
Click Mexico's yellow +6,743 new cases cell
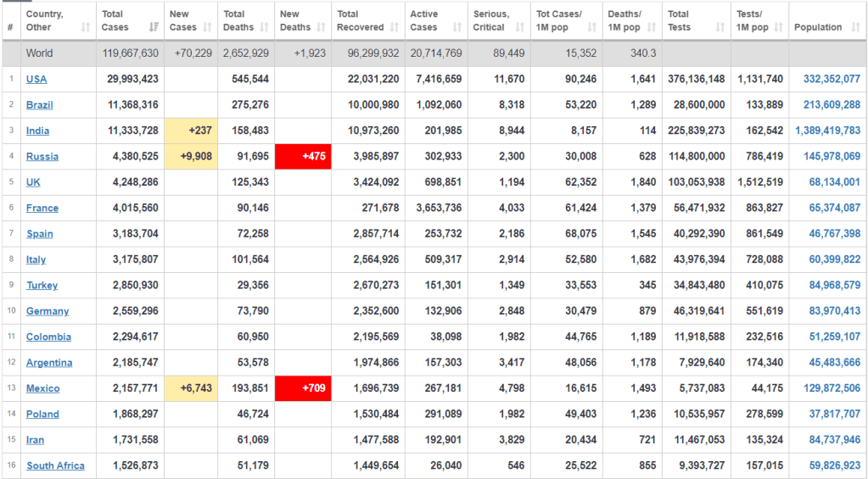(192, 388)
